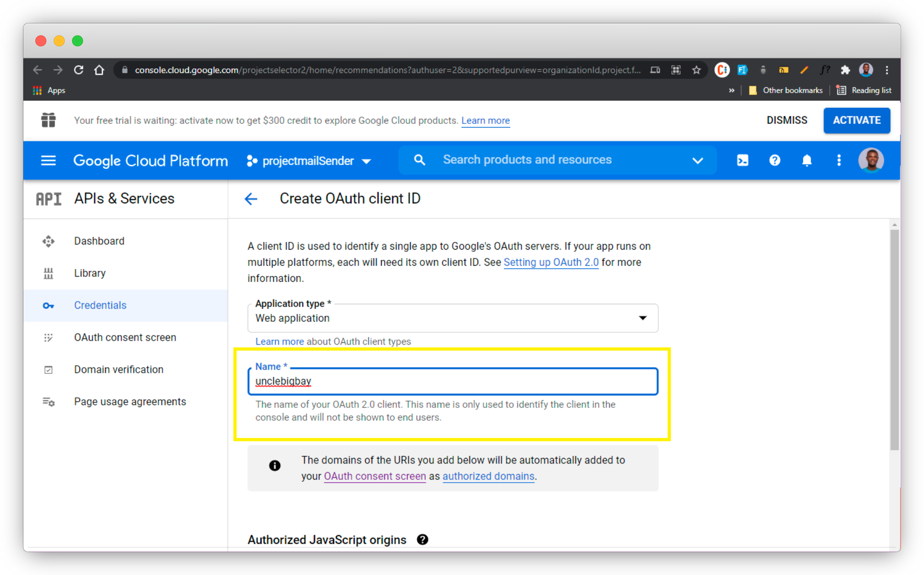Expand the Application type dropdown

[x=453, y=318]
